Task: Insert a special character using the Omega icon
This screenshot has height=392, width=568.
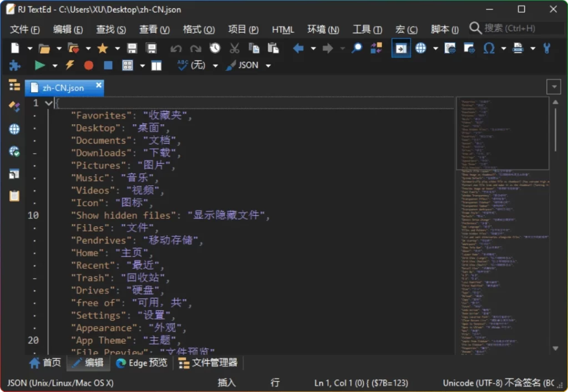Action: click(488, 48)
